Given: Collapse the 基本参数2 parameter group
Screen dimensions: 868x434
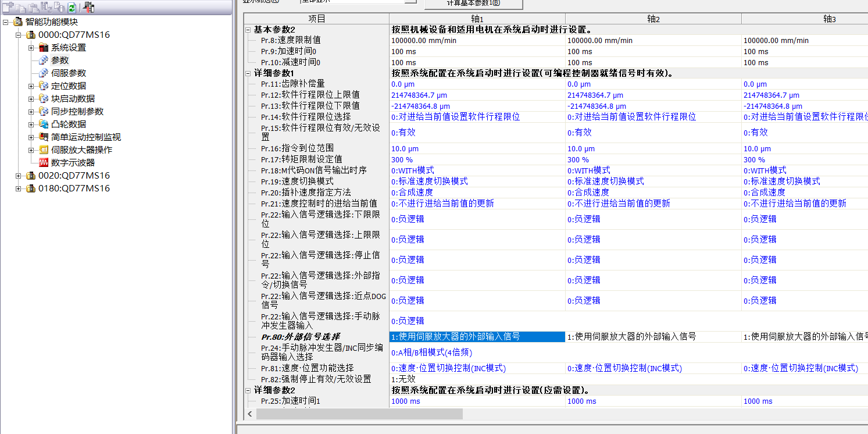Looking at the screenshot, I should (x=248, y=30).
